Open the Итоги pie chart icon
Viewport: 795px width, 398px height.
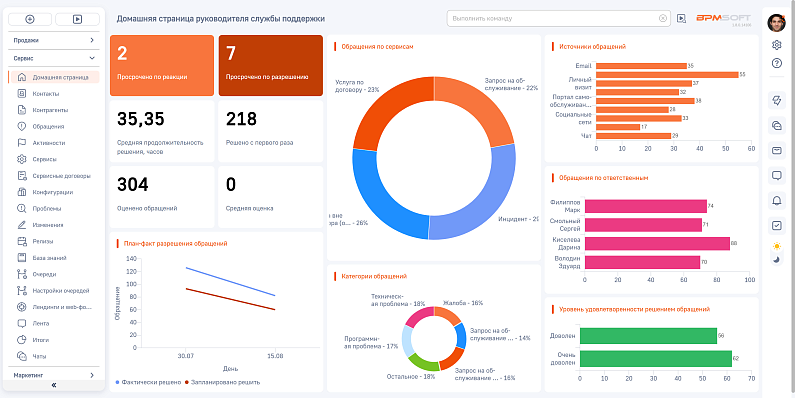pos(21,340)
